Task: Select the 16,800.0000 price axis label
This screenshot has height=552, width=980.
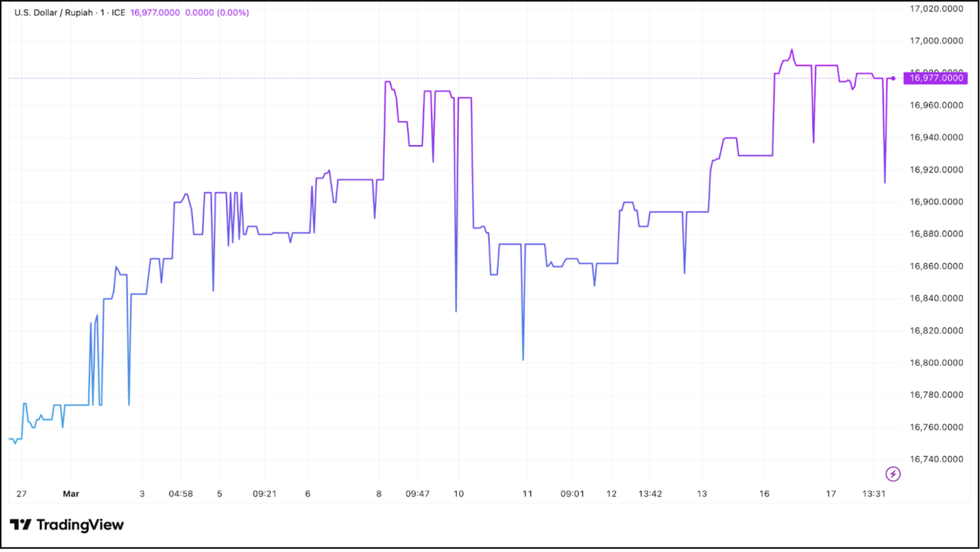Action: click(x=936, y=363)
